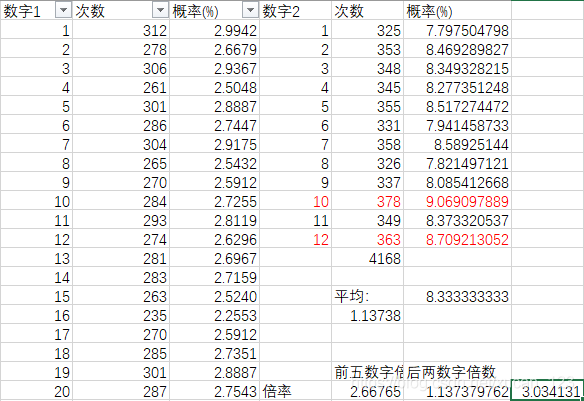The width and height of the screenshot is (584, 401).
Task: Click count cell 235
Action: click(x=121, y=315)
